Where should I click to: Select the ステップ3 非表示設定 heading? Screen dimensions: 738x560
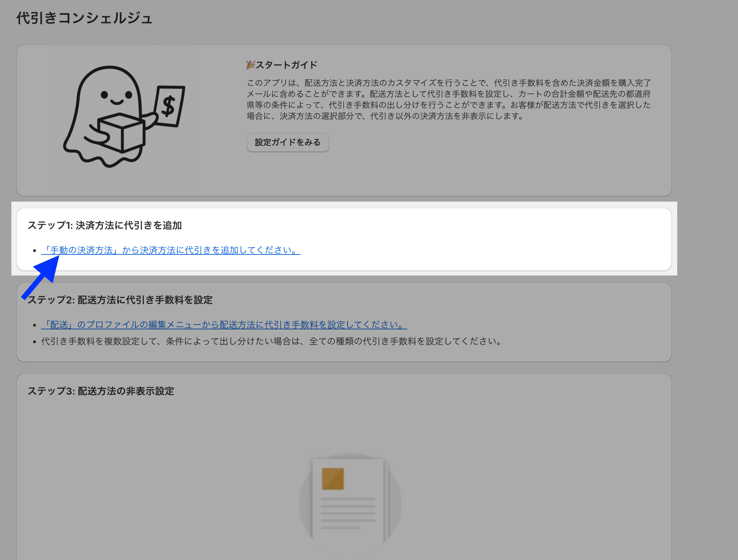point(100,391)
